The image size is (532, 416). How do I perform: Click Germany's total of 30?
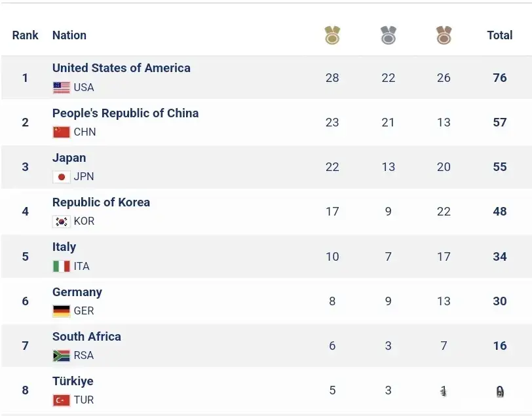(500, 301)
